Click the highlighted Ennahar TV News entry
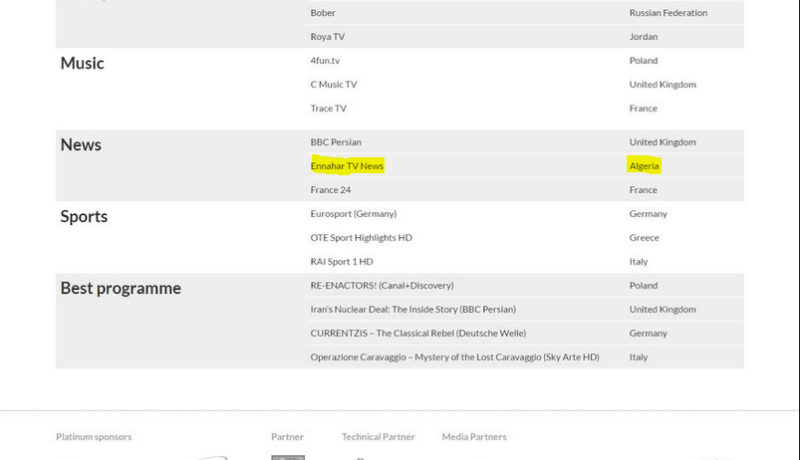 pos(347,166)
